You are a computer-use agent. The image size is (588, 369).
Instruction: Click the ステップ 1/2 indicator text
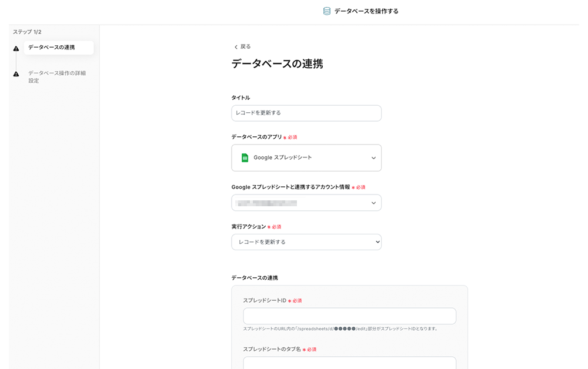[27, 32]
